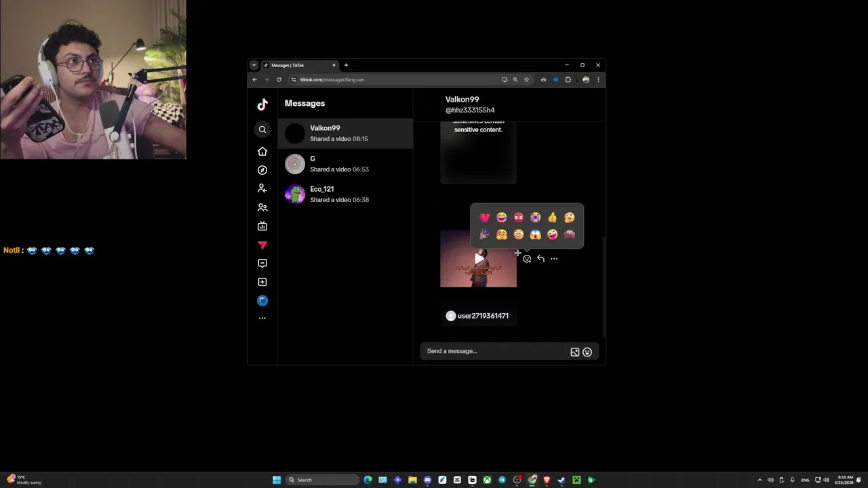This screenshot has width=868, height=488.
Task: Open more options for the video message
Action: click(x=554, y=258)
